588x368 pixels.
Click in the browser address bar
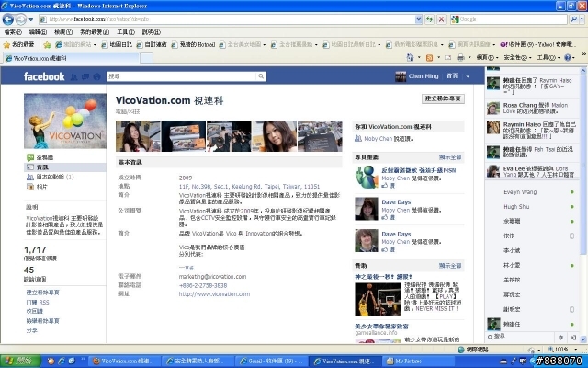point(227,19)
